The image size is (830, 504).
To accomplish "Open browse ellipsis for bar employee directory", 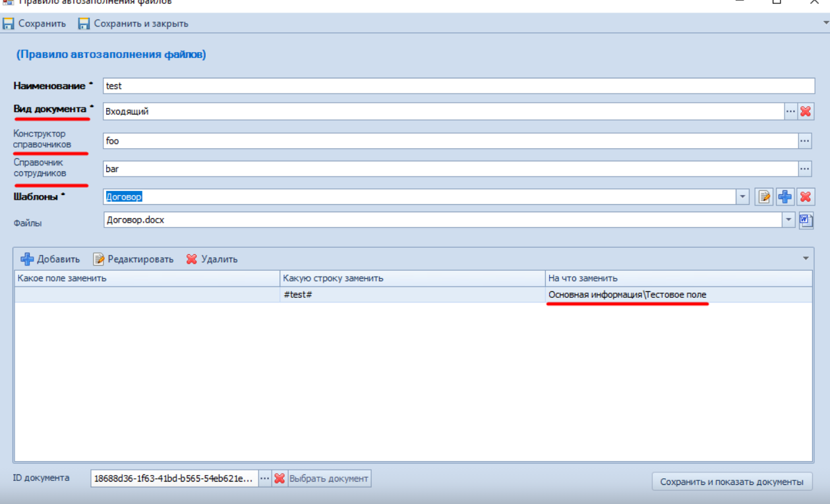I will (x=804, y=169).
